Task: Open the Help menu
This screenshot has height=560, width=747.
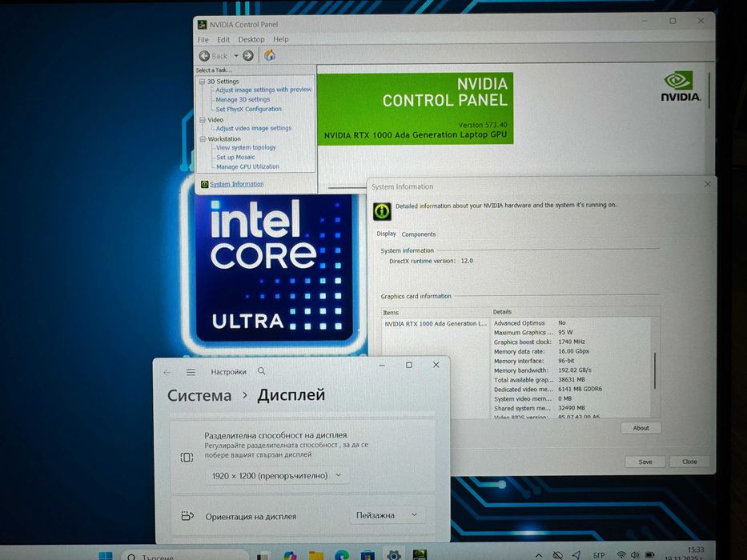Action: pyautogui.click(x=280, y=39)
